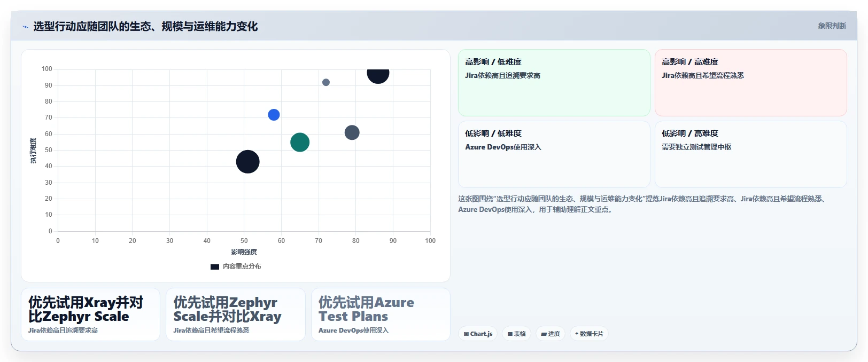Open the 优先试用Xray并对比Zephyr Scale card
The width and height of the screenshot is (868, 362).
90,314
